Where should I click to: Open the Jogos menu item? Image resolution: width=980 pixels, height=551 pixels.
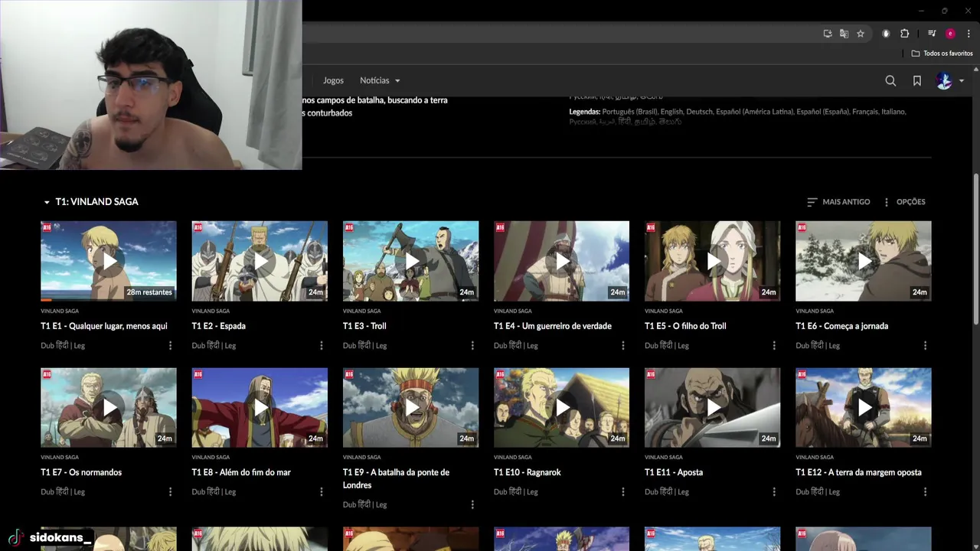coord(333,80)
